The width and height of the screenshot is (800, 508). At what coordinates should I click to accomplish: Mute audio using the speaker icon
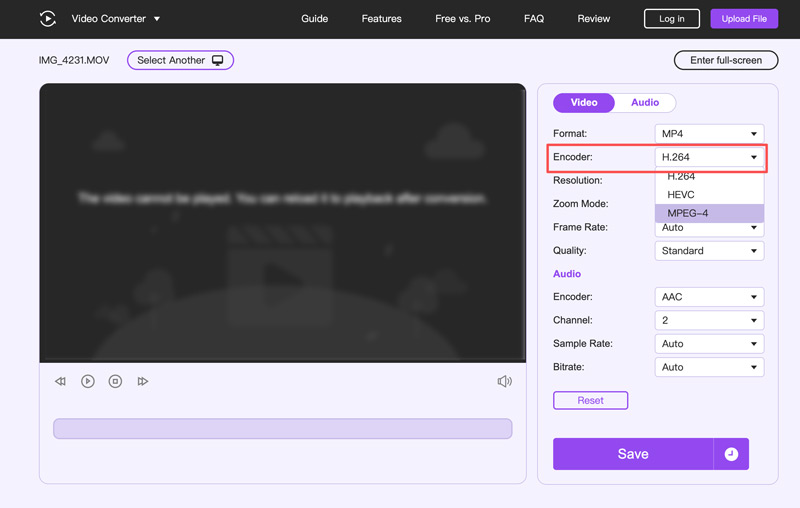click(x=504, y=381)
